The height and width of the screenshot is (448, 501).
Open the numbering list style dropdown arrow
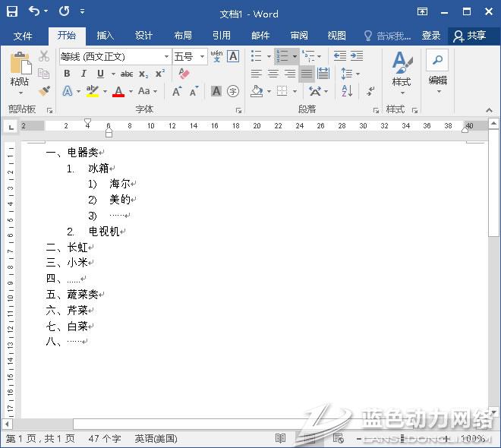295,56
